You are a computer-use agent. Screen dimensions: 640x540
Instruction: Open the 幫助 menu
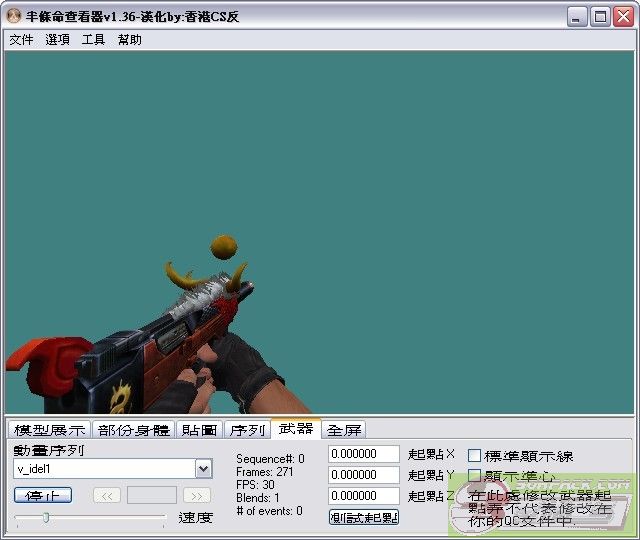tap(129, 40)
